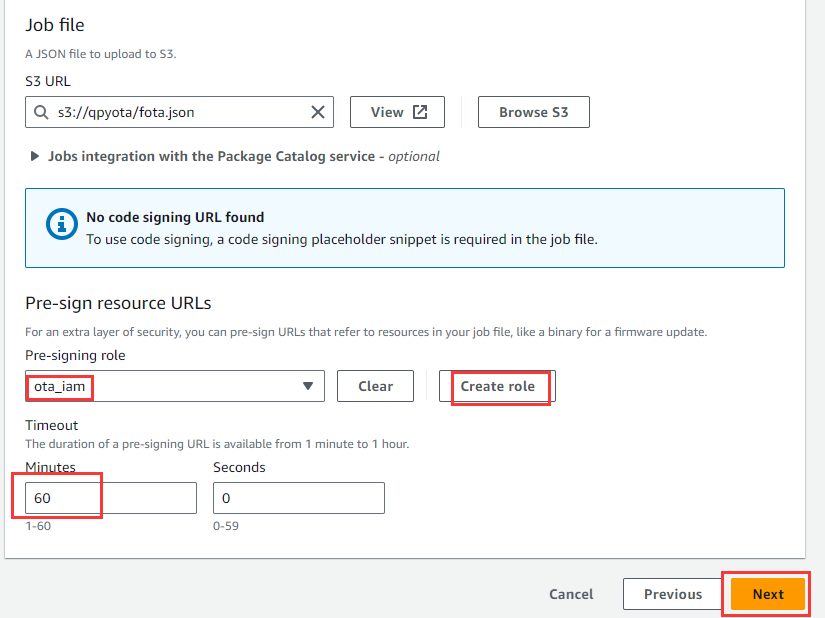
Task: Clear the S3 URL with the X icon
Action: (318, 112)
